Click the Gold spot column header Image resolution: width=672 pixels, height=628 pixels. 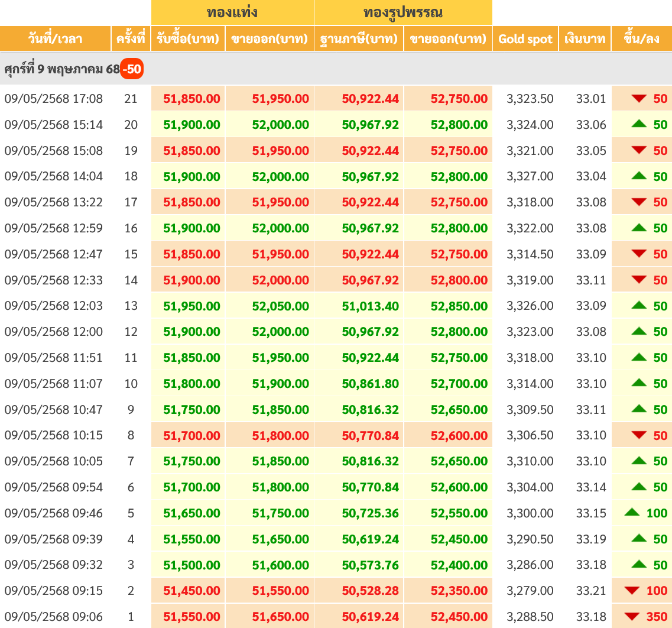(x=525, y=38)
